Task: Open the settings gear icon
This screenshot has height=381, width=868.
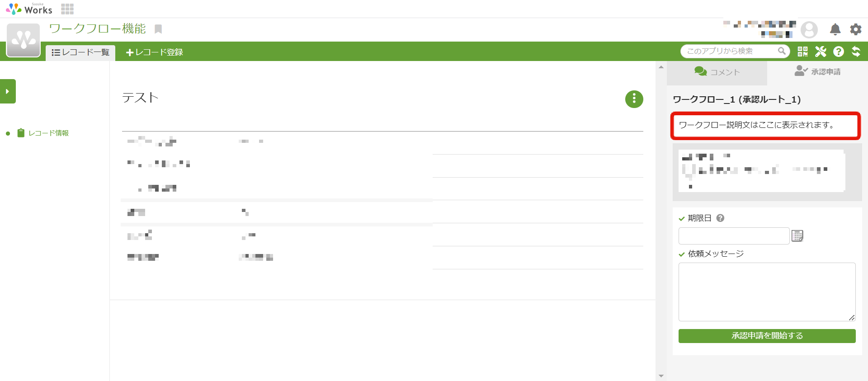Action: [855, 29]
